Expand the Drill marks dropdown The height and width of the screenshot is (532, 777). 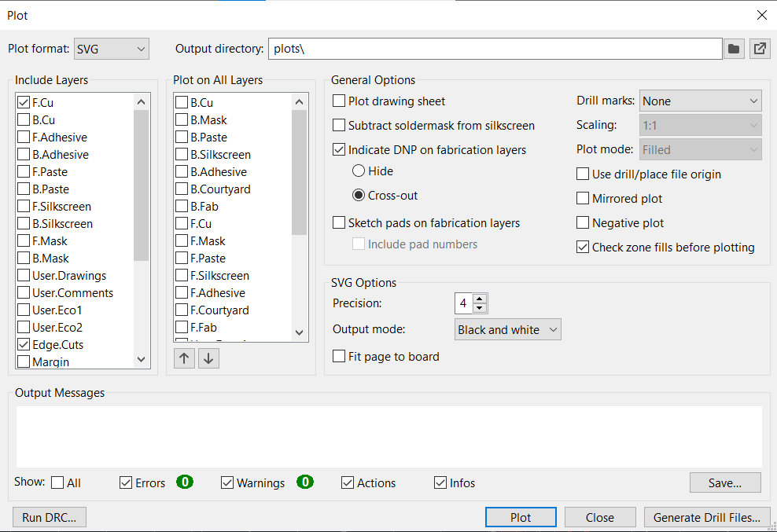click(x=700, y=101)
